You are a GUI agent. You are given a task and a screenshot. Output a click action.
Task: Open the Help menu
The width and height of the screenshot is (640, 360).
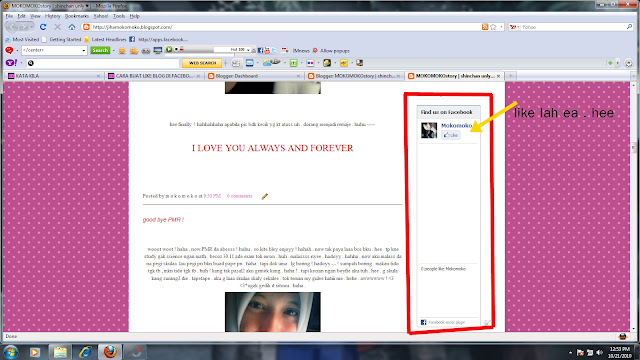click(x=134, y=16)
